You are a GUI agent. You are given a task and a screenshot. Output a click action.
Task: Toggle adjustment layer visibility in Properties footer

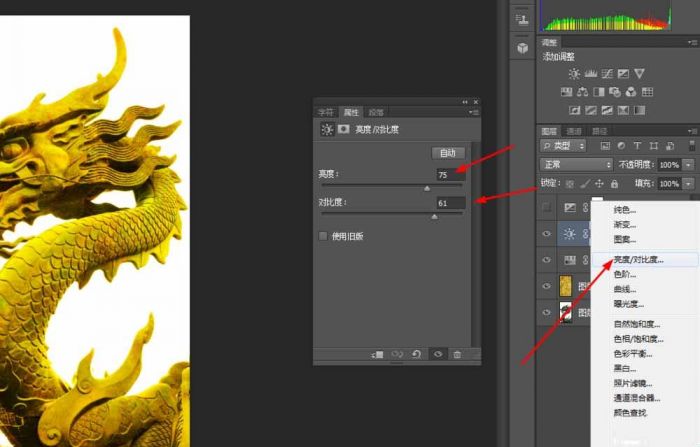click(438, 355)
